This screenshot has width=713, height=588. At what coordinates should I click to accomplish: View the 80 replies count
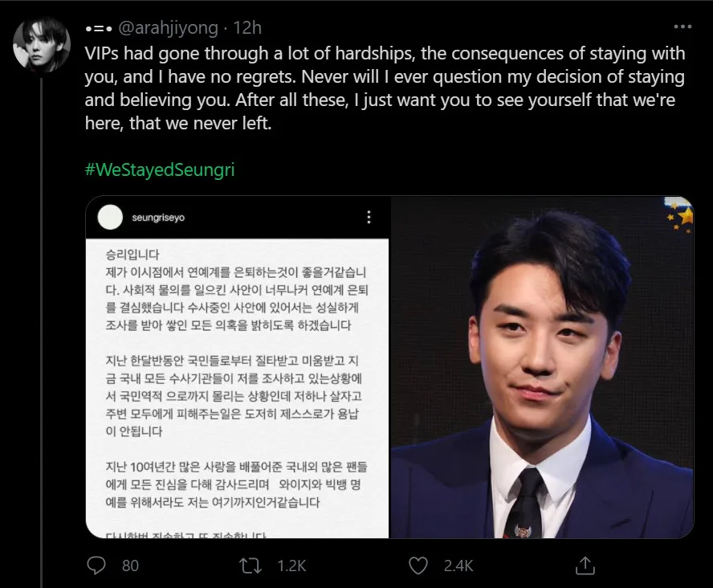(x=130, y=566)
